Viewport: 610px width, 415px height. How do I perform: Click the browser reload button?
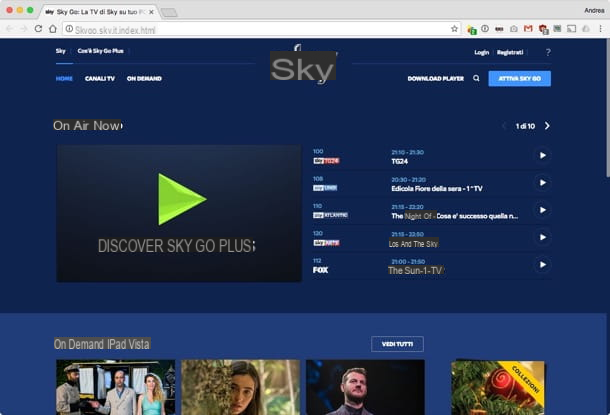point(38,29)
